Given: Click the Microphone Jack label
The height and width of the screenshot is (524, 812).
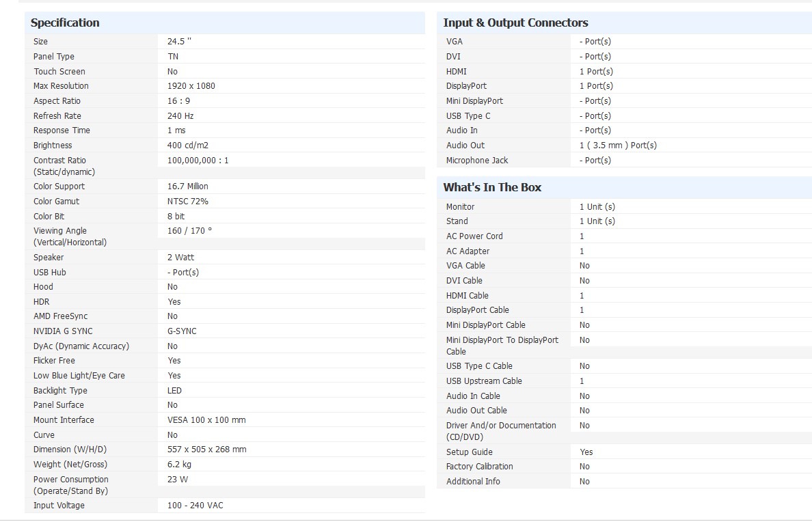Looking at the screenshot, I should tap(477, 161).
